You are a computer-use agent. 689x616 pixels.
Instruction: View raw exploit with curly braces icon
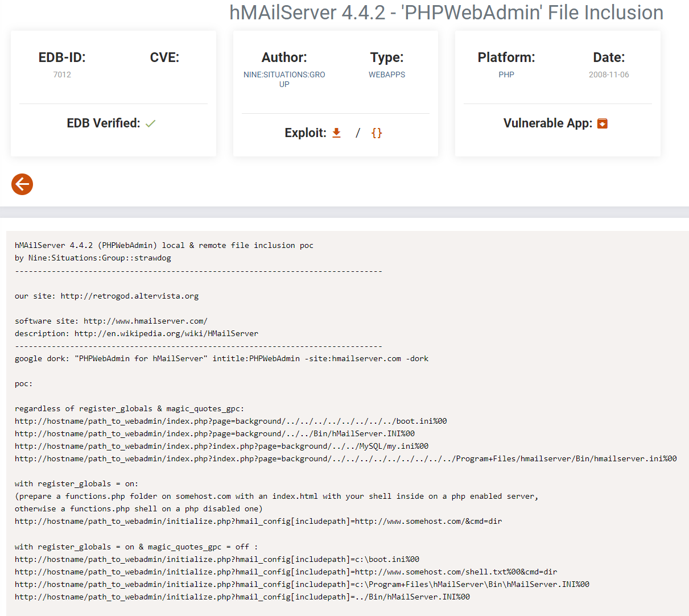[x=377, y=133]
